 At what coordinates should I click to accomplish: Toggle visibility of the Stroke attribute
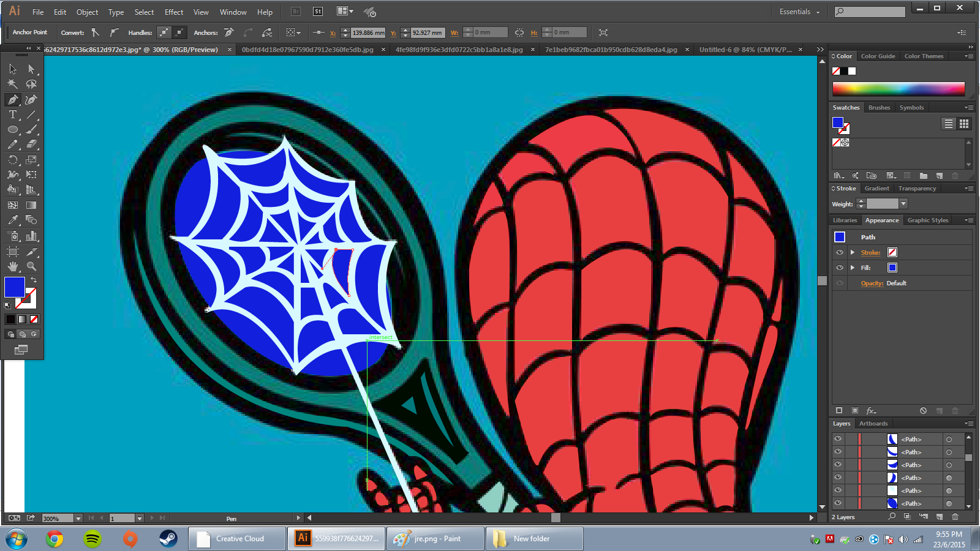coord(839,252)
